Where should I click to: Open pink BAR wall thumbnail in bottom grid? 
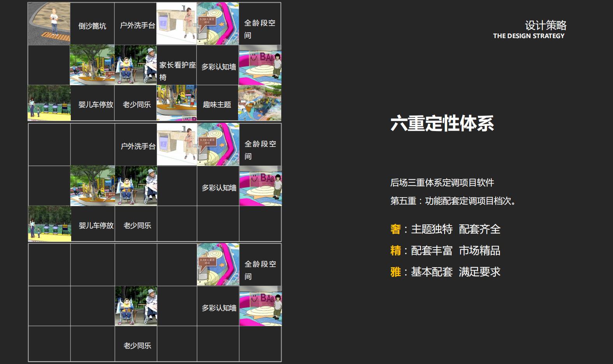[x=261, y=306]
